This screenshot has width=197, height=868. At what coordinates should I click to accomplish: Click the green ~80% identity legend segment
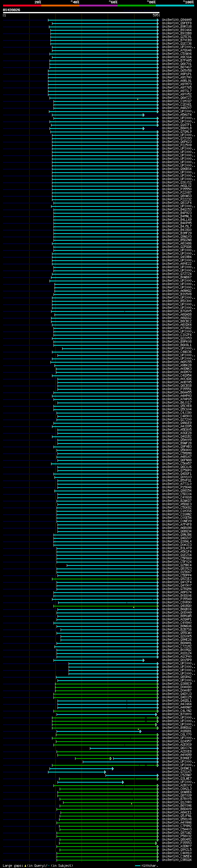137,6
